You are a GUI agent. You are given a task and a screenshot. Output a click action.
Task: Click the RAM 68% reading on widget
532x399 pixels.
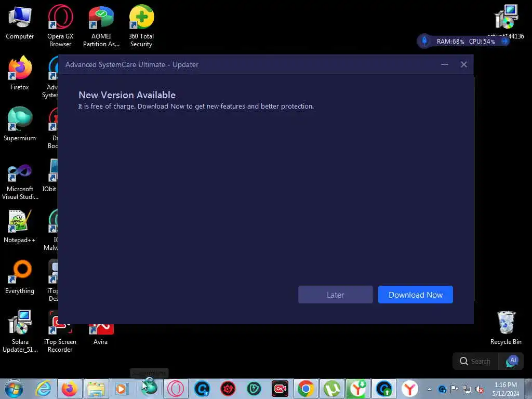[450, 42]
